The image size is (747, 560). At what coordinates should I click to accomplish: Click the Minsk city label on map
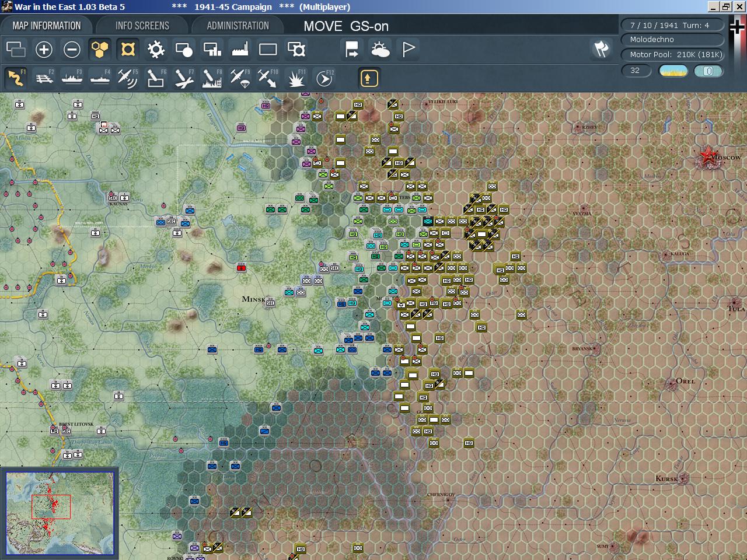(x=253, y=299)
